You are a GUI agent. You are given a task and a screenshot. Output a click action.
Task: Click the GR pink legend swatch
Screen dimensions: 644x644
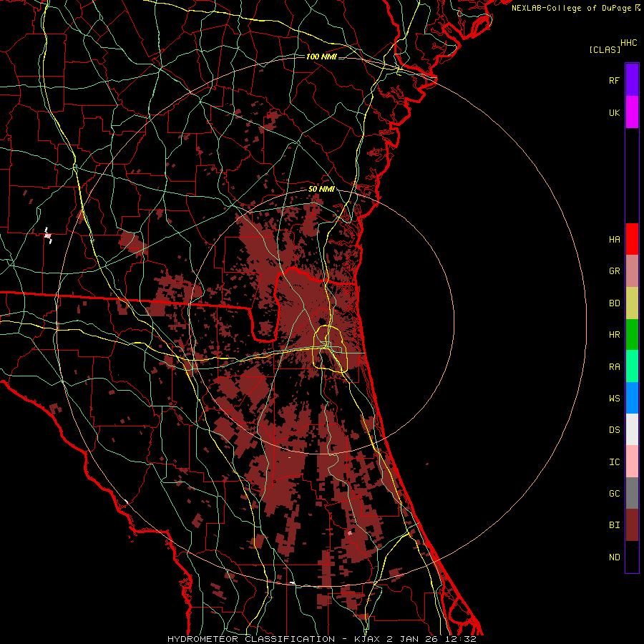[x=632, y=271]
